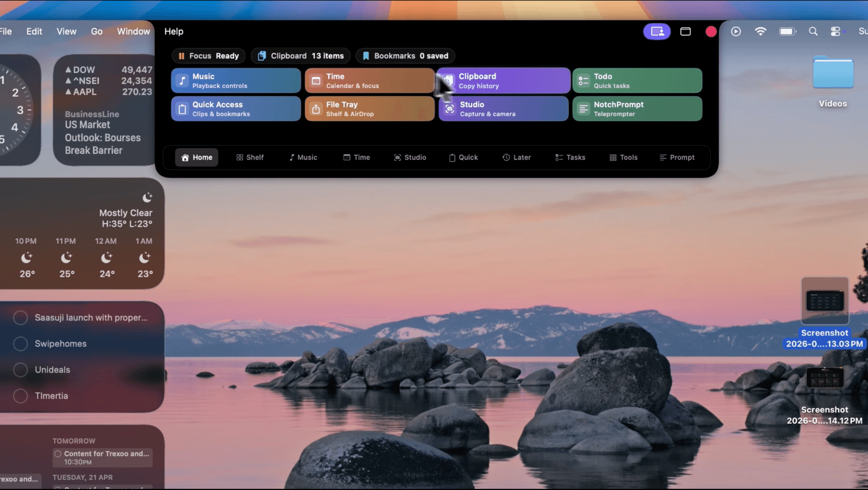
Task: Click the play circle menu bar icon
Action: click(x=736, y=31)
